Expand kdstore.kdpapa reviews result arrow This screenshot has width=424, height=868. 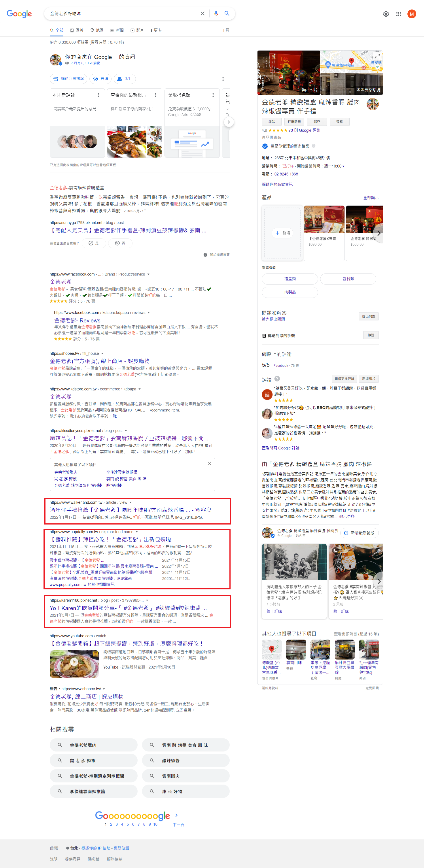tap(149, 313)
